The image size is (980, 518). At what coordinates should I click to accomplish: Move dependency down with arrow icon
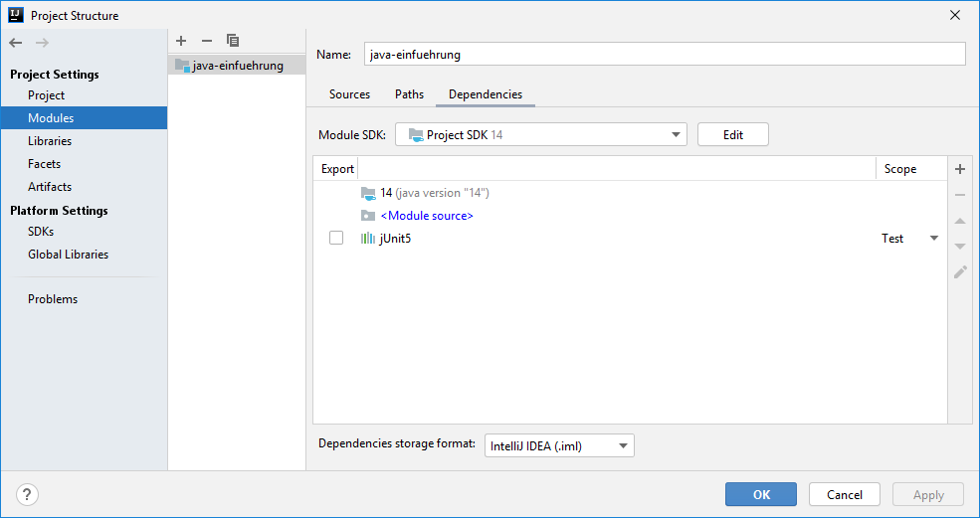click(x=960, y=246)
